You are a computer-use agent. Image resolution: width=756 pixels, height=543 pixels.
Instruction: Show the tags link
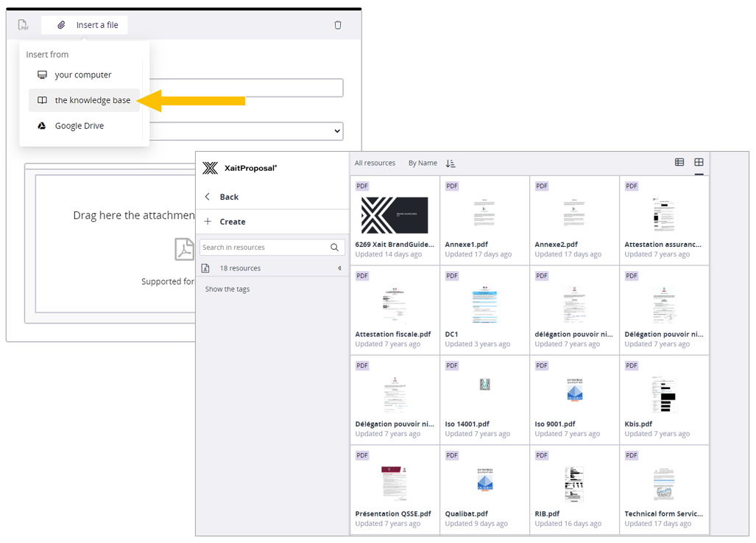pyautogui.click(x=227, y=289)
